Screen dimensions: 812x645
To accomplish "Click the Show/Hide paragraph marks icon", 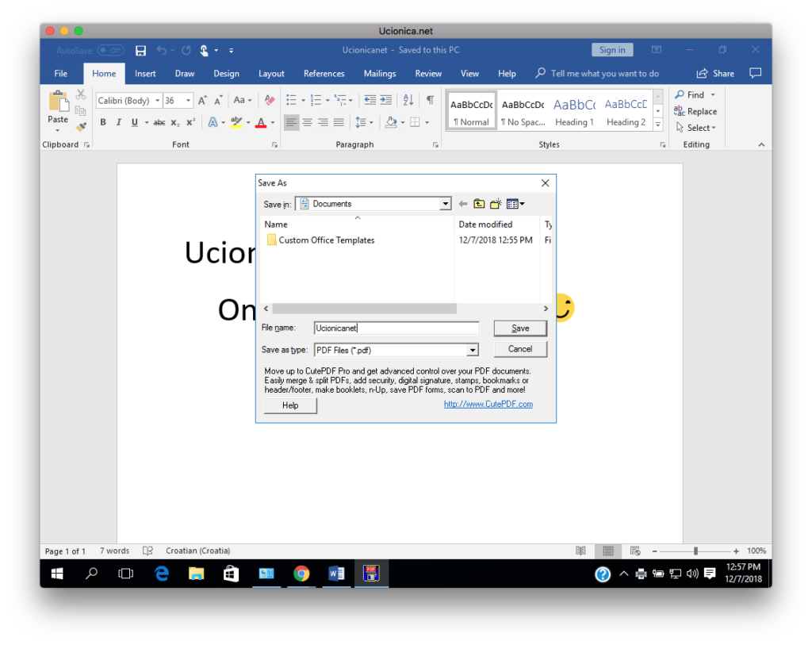I will (430, 100).
